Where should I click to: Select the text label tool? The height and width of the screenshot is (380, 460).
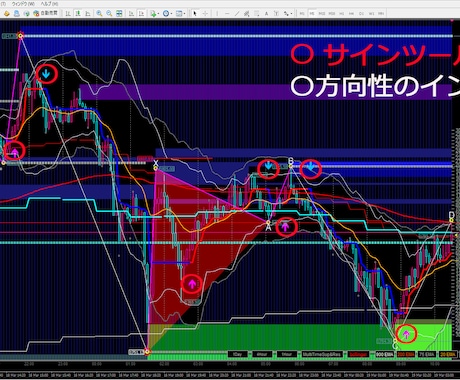(x=276, y=14)
